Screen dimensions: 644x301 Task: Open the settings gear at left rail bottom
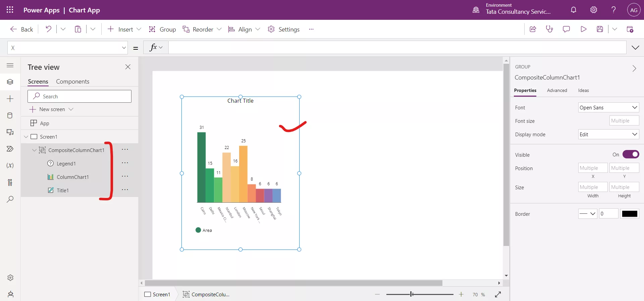[10, 278]
